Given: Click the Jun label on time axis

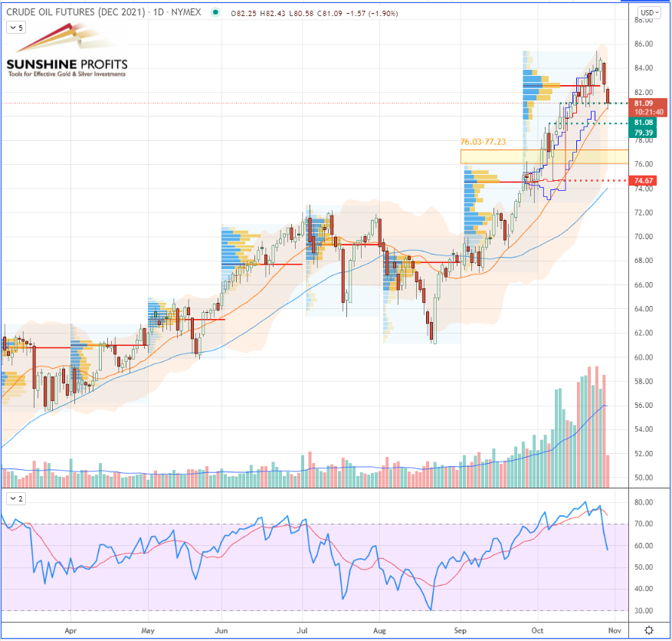Looking at the screenshot, I should (221, 631).
